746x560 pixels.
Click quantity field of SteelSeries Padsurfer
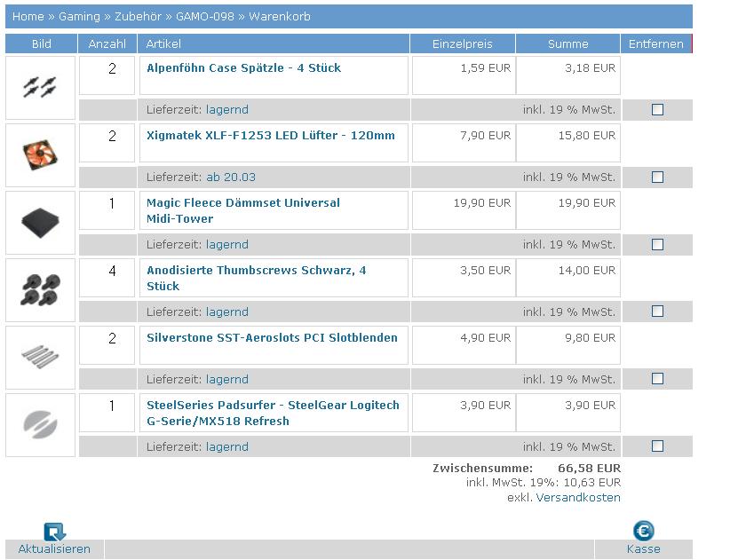[x=107, y=413]
